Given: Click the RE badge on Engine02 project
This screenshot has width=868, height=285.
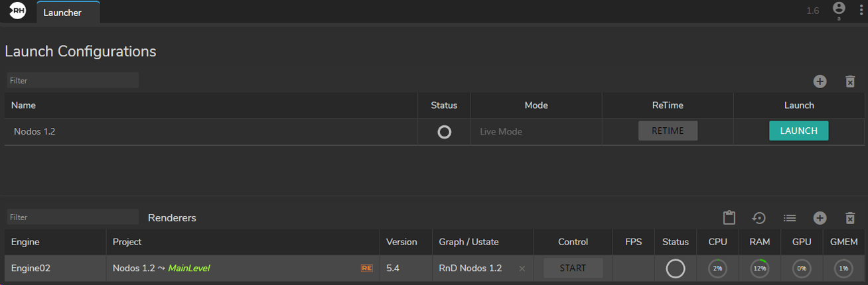Looking at the screenshot, I should [x=366, y=268].
